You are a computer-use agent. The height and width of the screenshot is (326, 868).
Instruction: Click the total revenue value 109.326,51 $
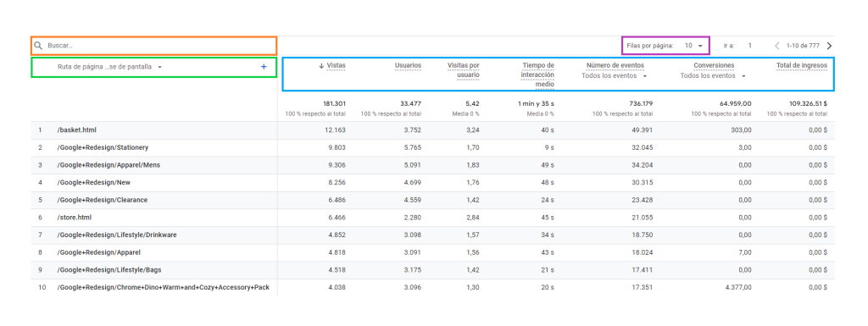coord(808,103)
